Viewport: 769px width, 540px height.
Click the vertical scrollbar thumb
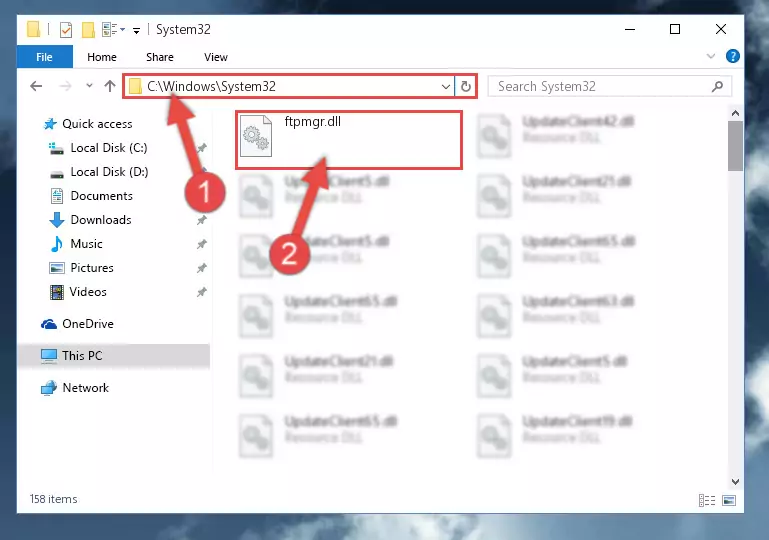pos(735,146)
